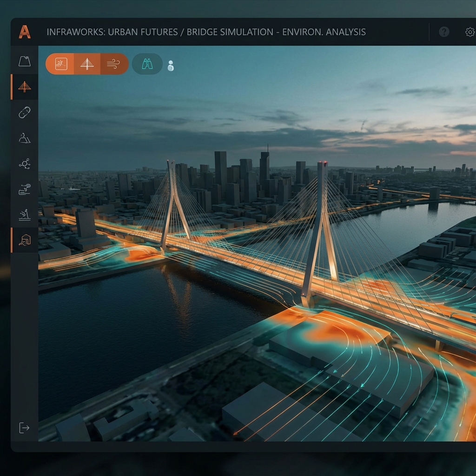This screenshot has height=476, width=476.
Task: Open the building model tool in the sidebar
Action: (24, 239)
